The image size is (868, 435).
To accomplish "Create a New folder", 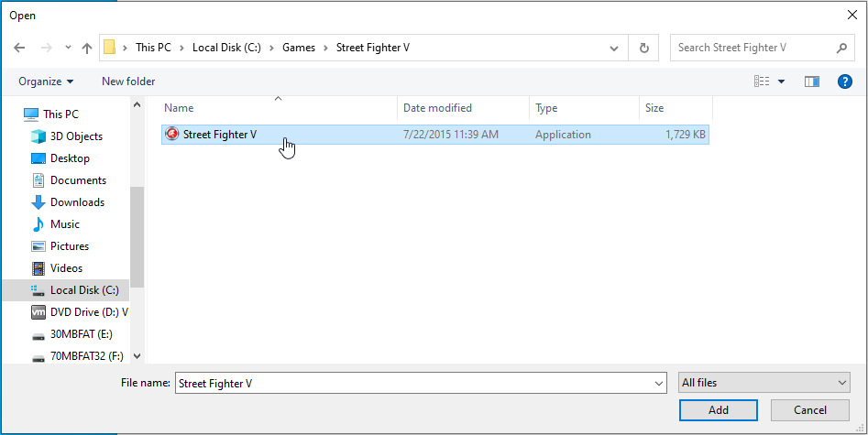I will pyautogui.click(x=128, y=82).
